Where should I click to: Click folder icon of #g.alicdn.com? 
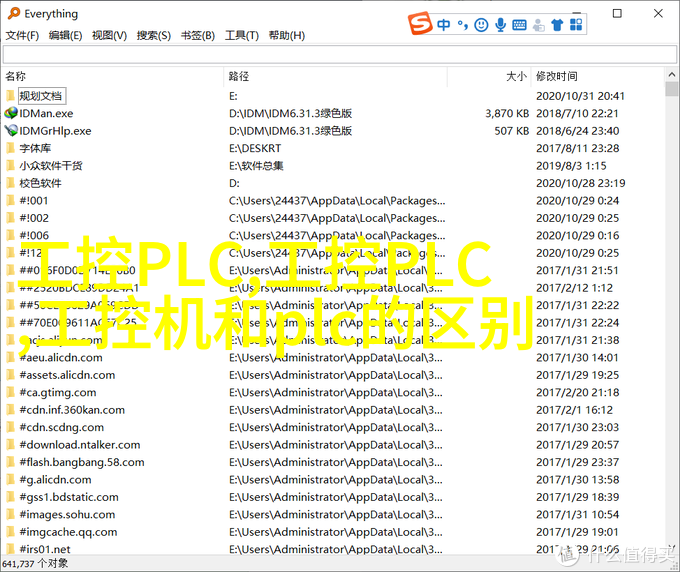11,479
